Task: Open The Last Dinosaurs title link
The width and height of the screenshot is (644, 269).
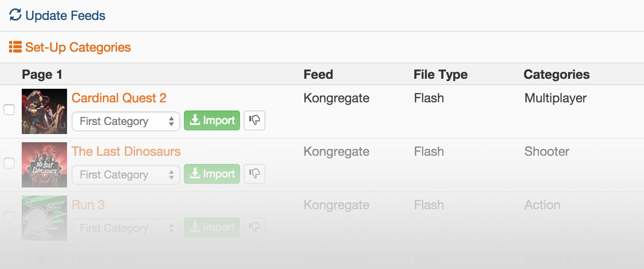Action: tap(126, 151)
